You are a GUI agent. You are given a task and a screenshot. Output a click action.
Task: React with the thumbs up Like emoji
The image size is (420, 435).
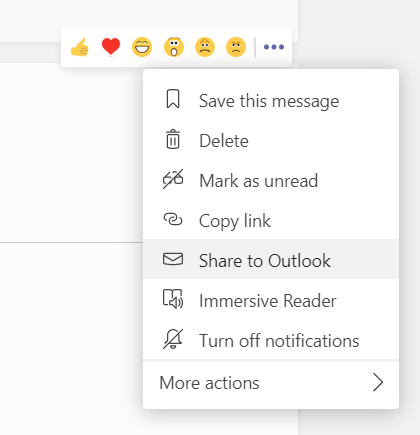coord(80,47)
